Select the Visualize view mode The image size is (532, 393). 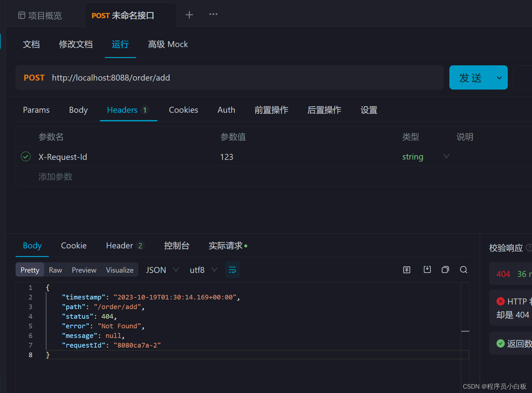(119, 270)
